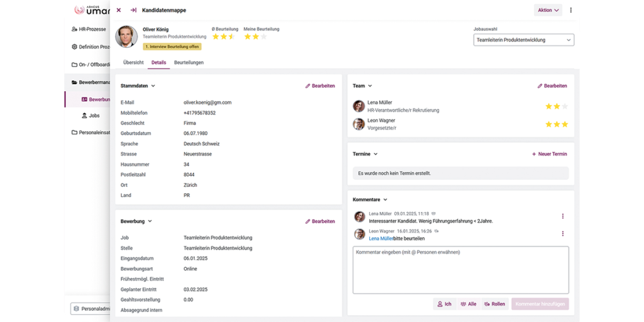Image resolution: width=644 pixels, height=322 pixels.
Task: Collapse the Stammdaten section
Action: pyautogui.click(x=153, y=86)
